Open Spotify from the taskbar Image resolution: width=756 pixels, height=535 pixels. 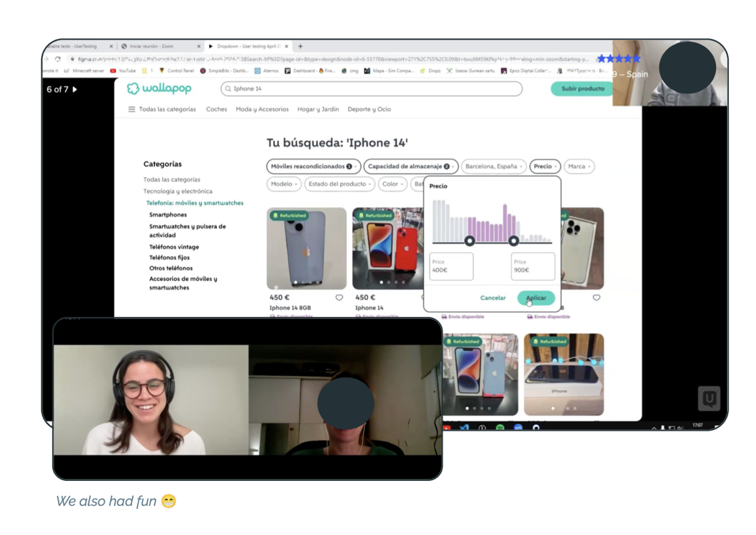click(x=500, y=428)
